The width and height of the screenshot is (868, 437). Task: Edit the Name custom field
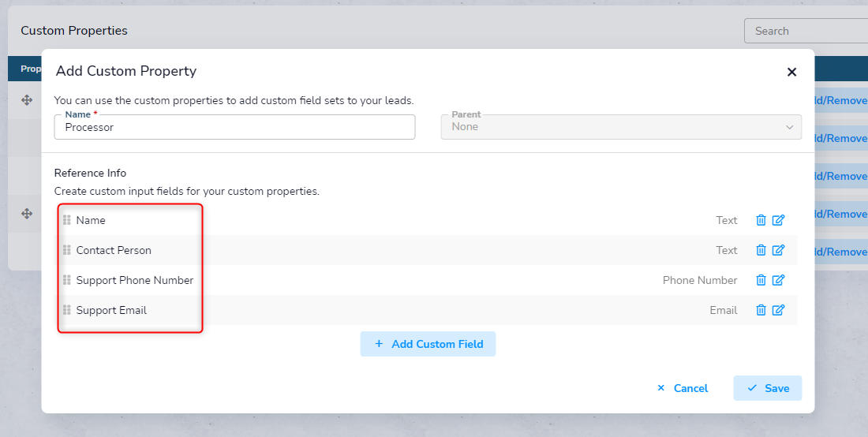tap(778, 220)
